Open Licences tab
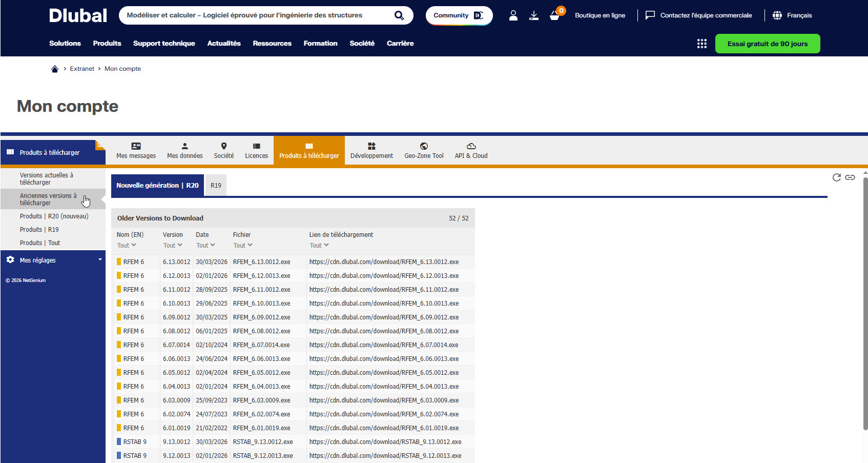The height and width of the screenshot is (463, 868). click(x=257, y=151)
